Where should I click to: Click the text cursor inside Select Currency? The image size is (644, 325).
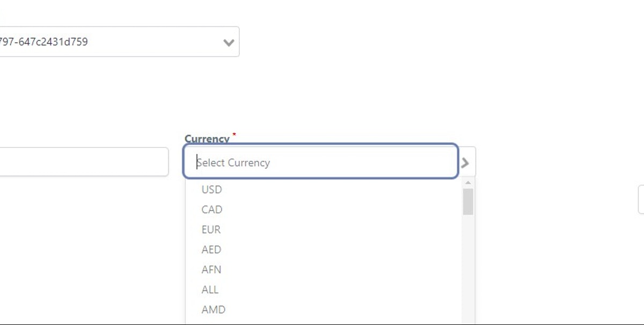point(197,162)
